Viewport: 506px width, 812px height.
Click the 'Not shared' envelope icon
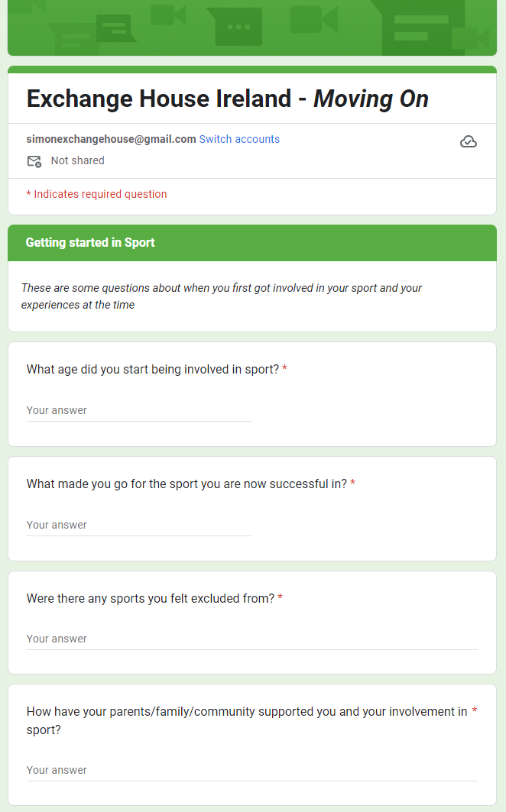pos(34,161)
